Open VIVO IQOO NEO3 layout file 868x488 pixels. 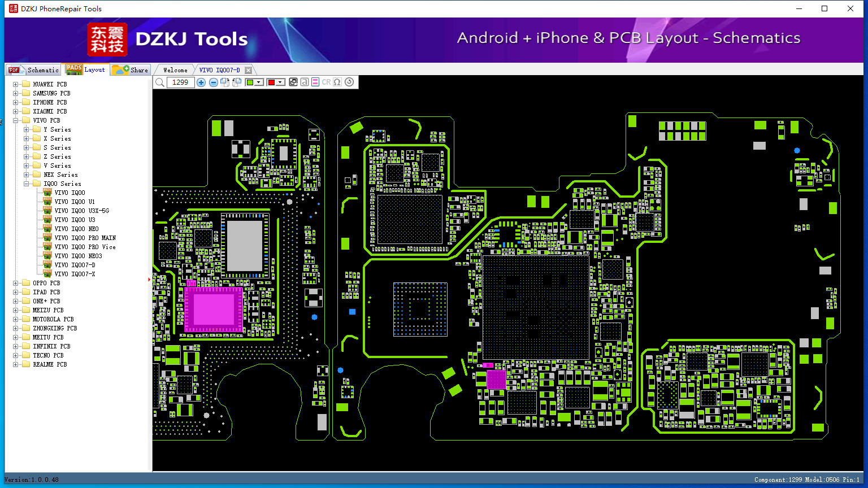coord(78,256)
